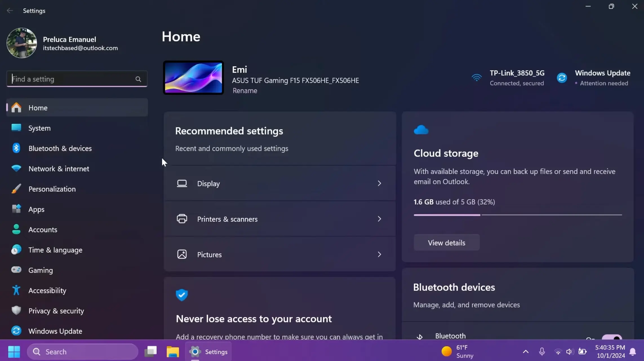The height and width of the screenshot is (361, 644).
Task: Click the back arrow in title bar
Action: point(10,10)
